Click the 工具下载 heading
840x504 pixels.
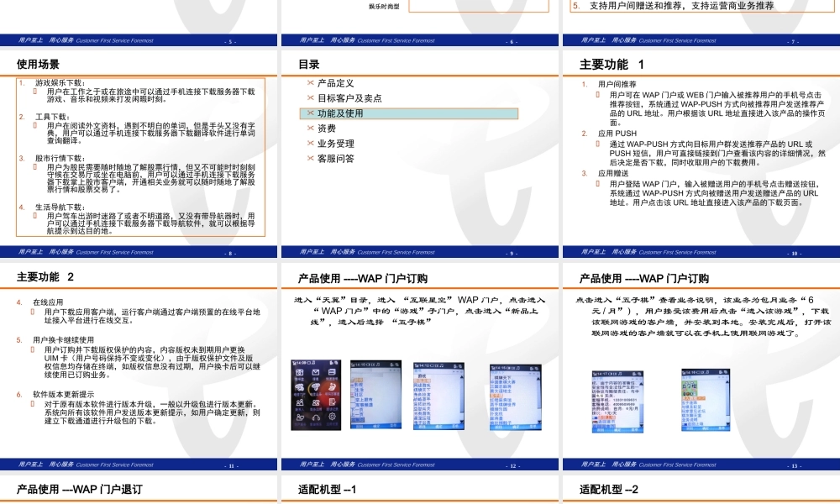tap(52, 117)
